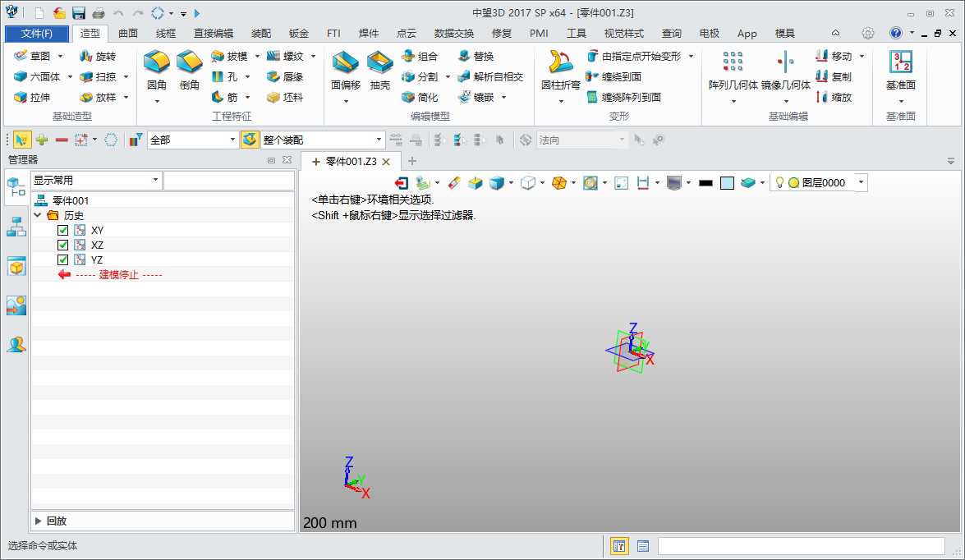Select the 筋 rib tool

click(x=224, y=97)
